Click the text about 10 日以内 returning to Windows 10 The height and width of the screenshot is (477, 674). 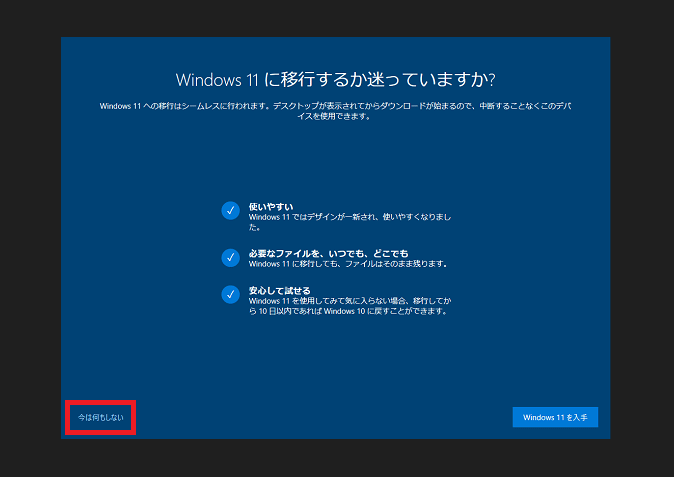coord(350,306)
